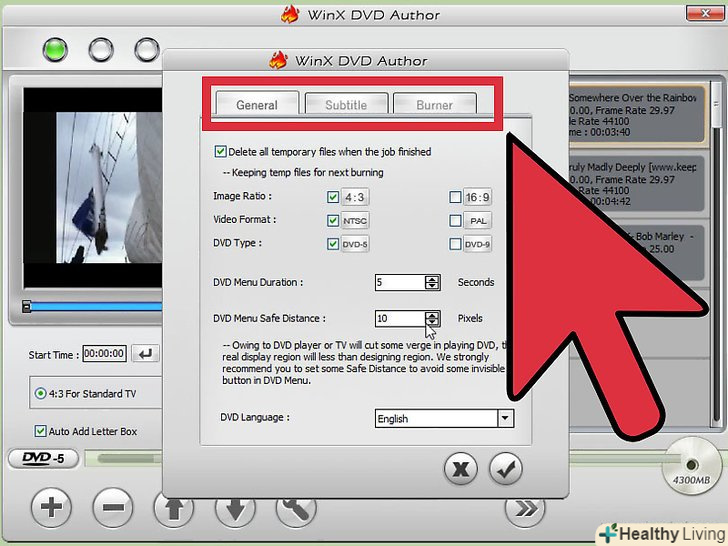Move the clip up with the up arrow
The width and height of the screenshot is (728, 546).
174,510
